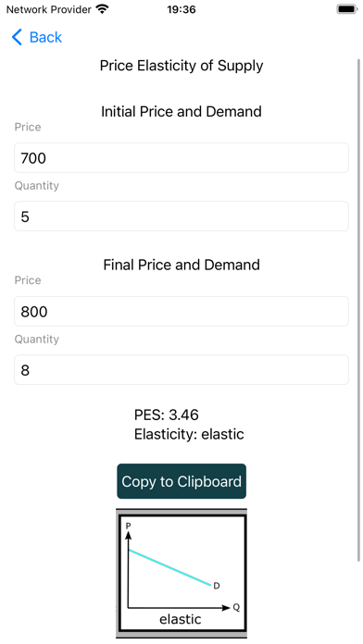
Task: Tap the Back chevron icon
Action: pyautogui.click(x=17, y=37)
